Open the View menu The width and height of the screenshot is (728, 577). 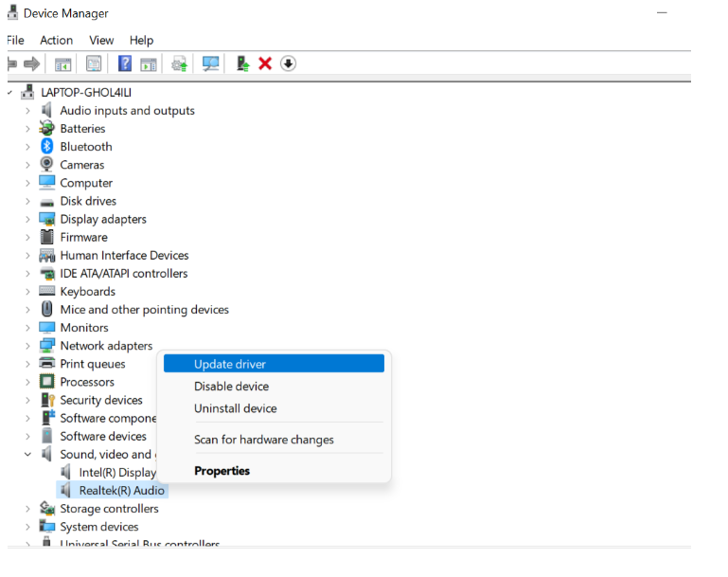pyautogui.click(x=101, y=41)
